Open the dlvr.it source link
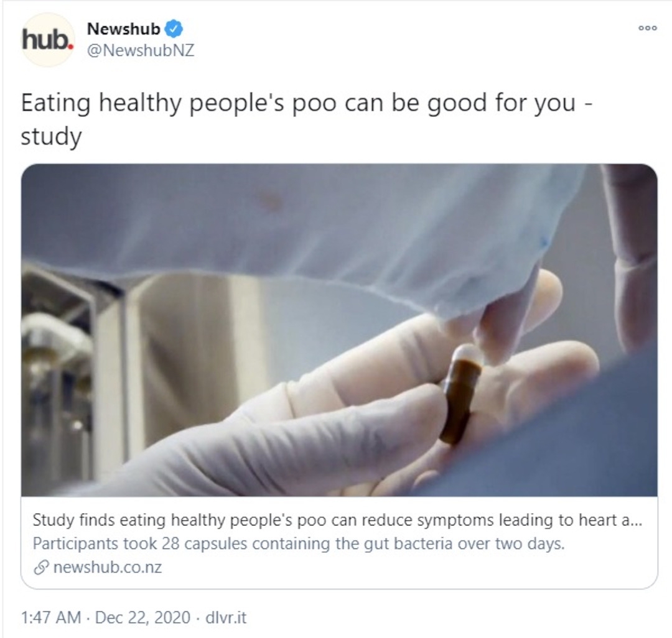The height and width of the screenshot is (638, 672). point(226,617)
